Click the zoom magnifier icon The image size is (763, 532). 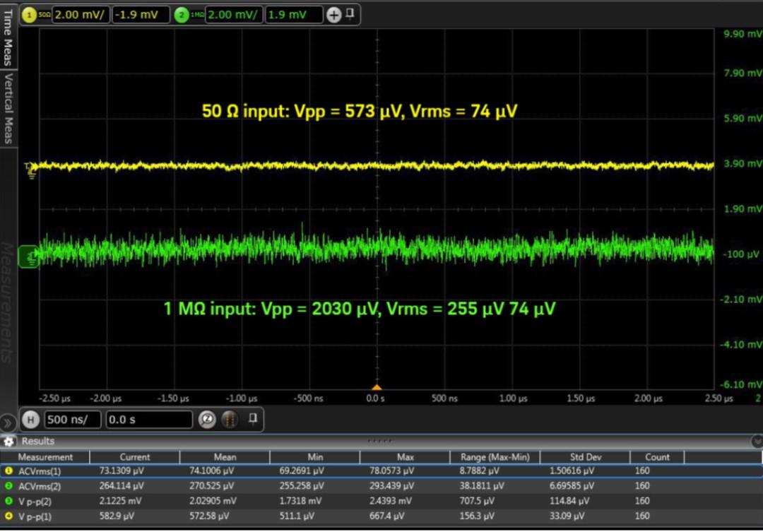click(x=207, y=420)
